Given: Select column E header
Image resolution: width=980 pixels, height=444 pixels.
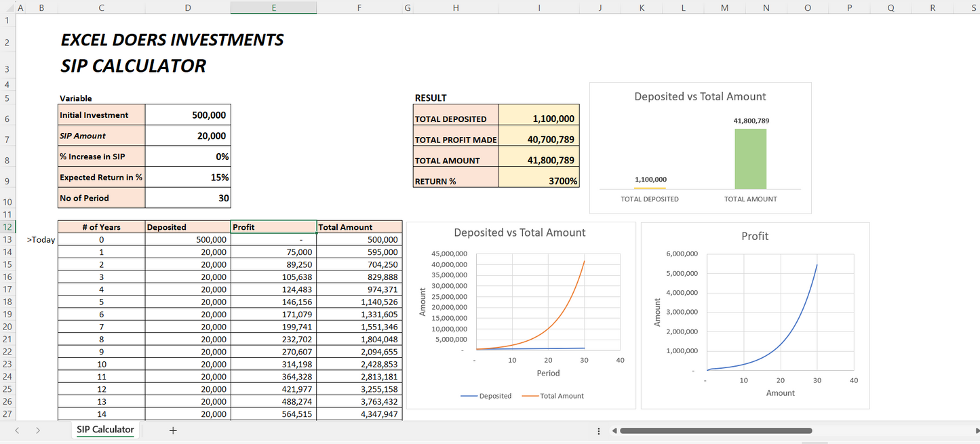Looking at the screenshot, I should point(273,8).
